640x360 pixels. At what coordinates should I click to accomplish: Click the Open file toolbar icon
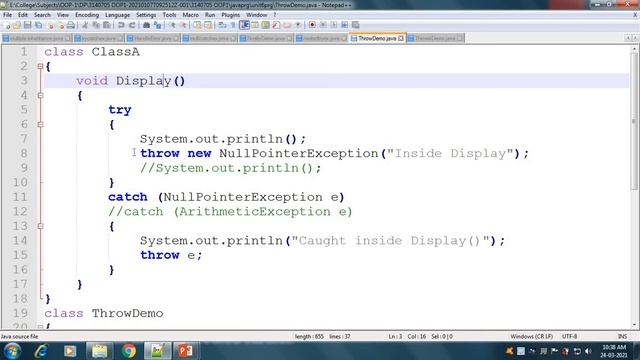(16, 25)
